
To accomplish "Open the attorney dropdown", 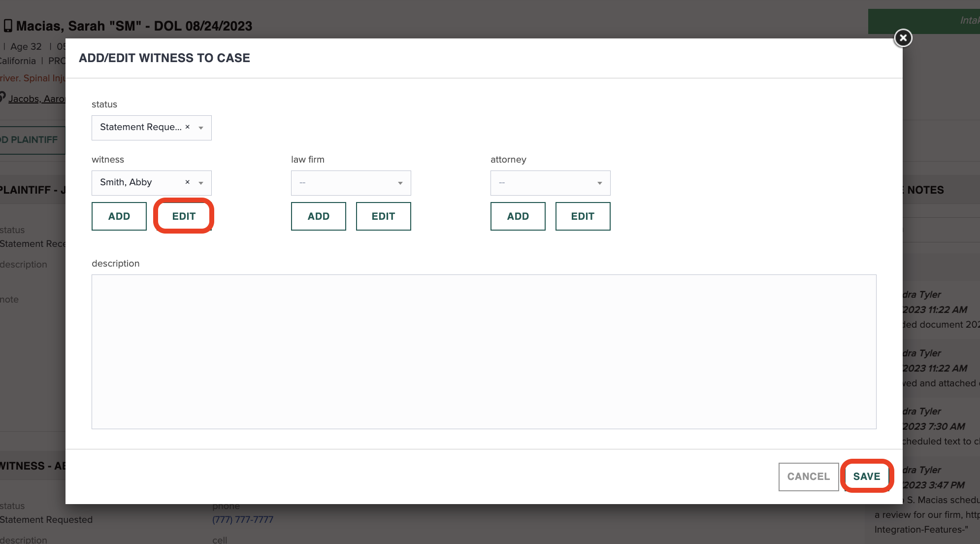I will click(x=550, y=183).
